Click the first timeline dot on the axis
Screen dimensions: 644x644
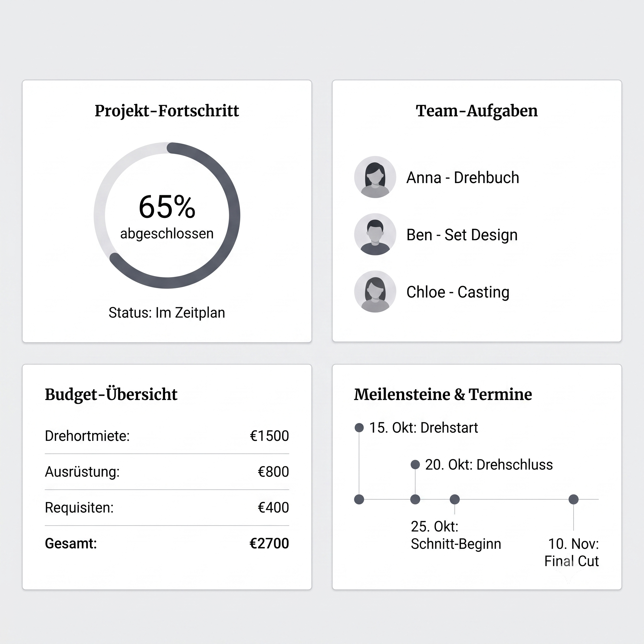[x=359, y=499]
